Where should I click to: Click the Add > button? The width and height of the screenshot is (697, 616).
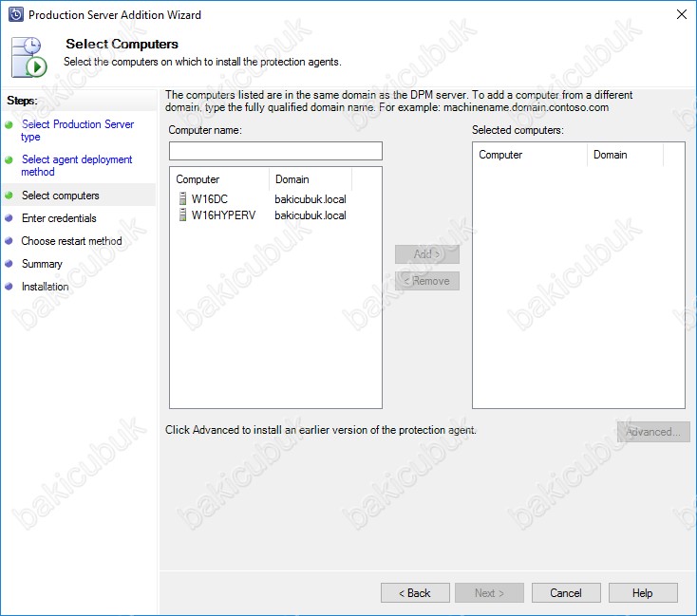427,254
